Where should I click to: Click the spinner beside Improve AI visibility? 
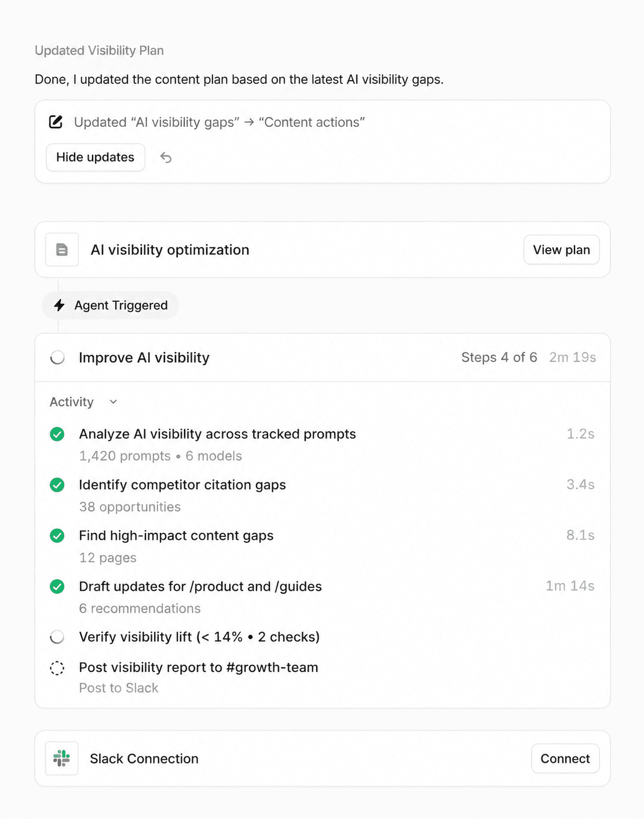(x=57, y=357)
